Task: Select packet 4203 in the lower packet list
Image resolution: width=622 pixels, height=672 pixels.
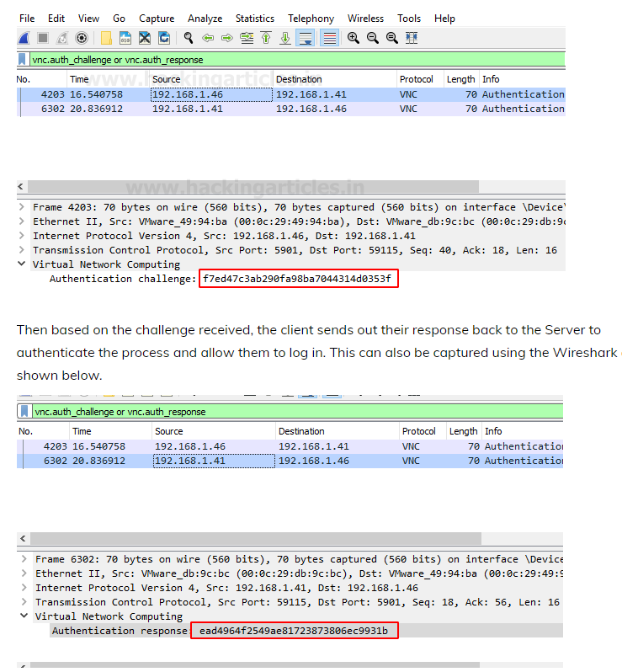Action: 290,446
